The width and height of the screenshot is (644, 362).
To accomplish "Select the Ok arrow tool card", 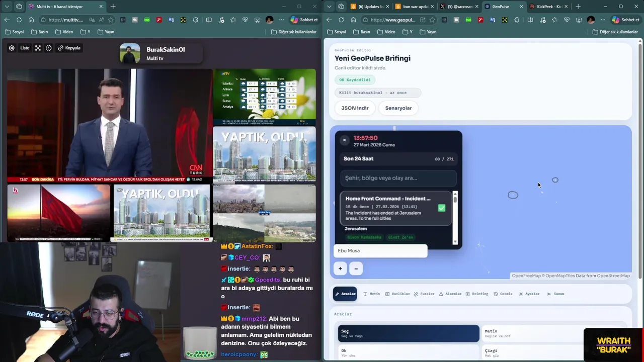I will pyautogui.click(x=409, y=352).
